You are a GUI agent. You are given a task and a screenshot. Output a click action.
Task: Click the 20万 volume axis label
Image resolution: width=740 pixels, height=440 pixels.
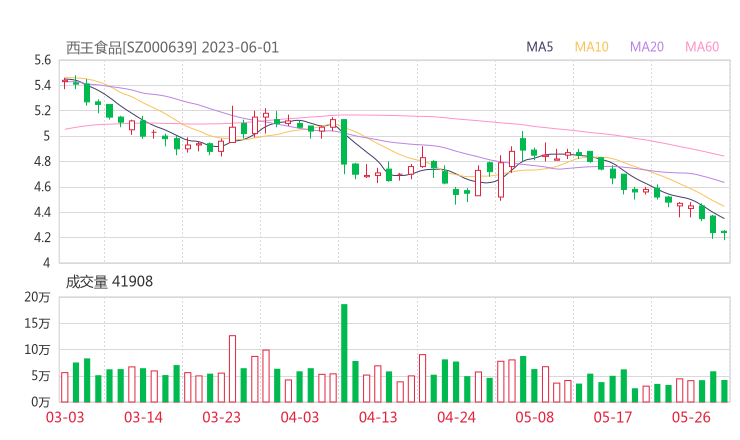coord(37,297)
